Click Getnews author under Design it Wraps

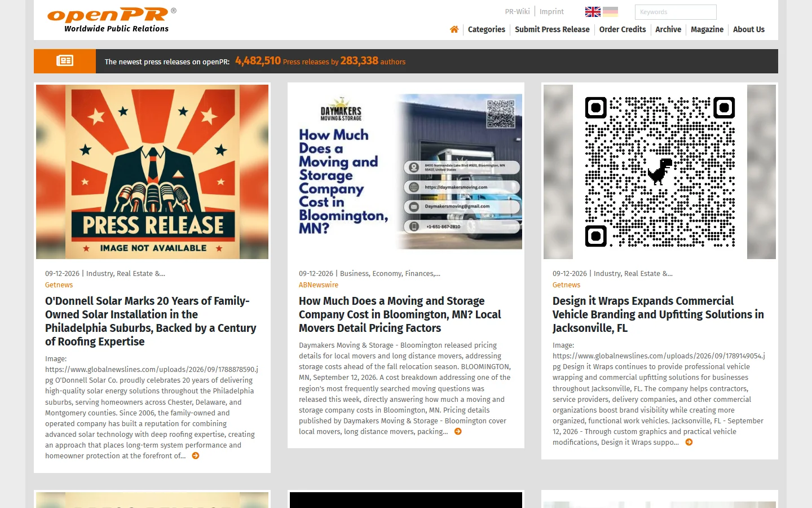[x=566, y=285]
